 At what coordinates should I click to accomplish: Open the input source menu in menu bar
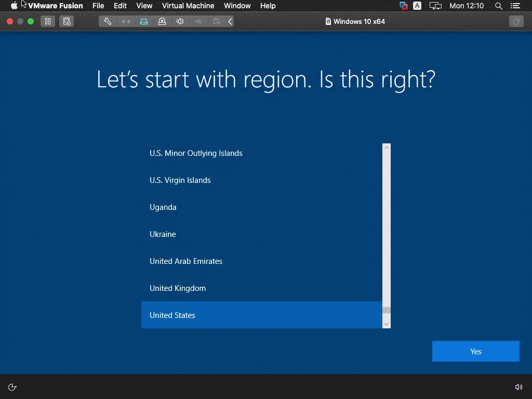[x=417, y=6]
